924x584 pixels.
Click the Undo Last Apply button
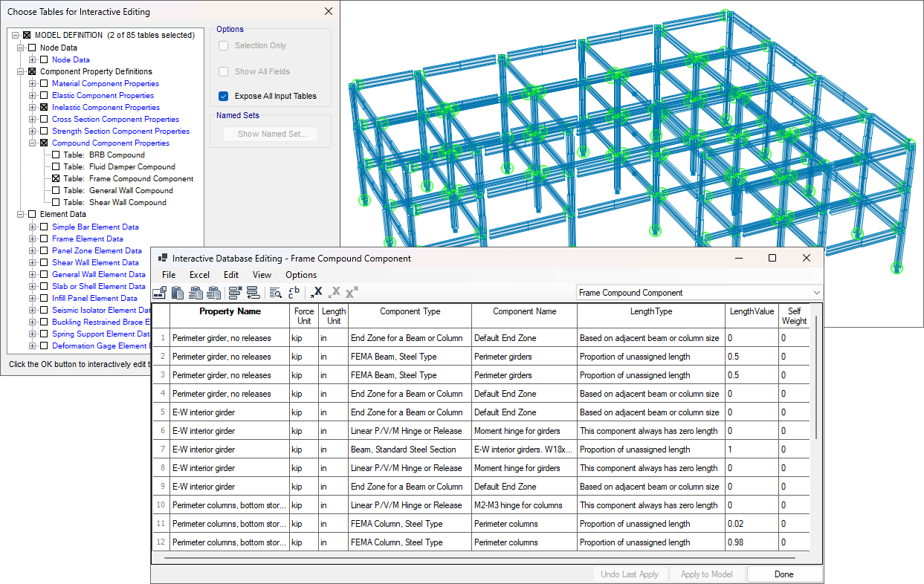click(630, 574)
